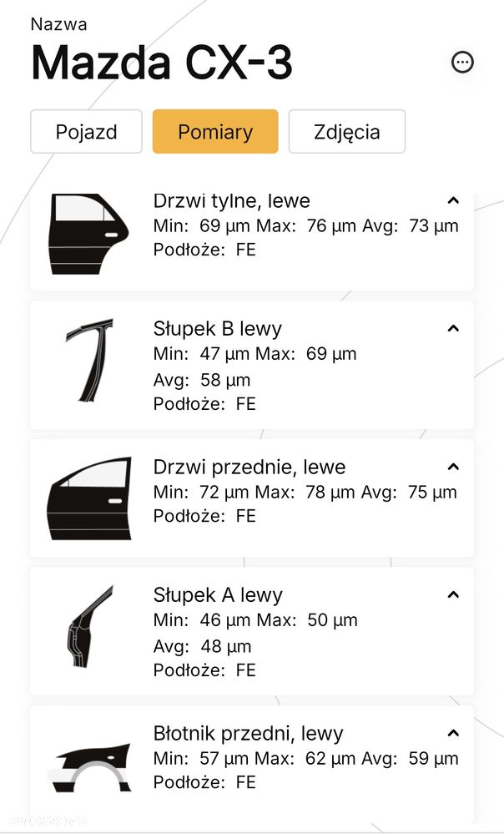Viewport: 504px width, 834px height.
Task: Click the front left door icon
Action: coord(89,498)
